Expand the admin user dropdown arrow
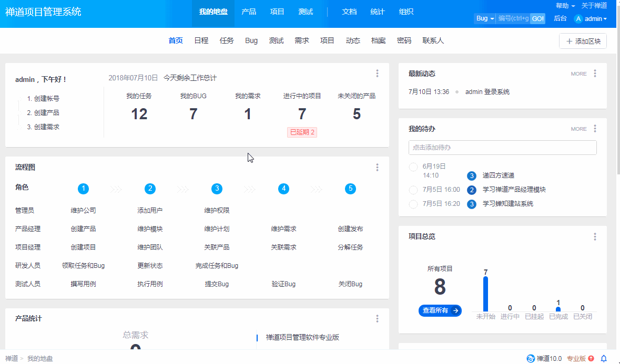 [x=605, y=19]
